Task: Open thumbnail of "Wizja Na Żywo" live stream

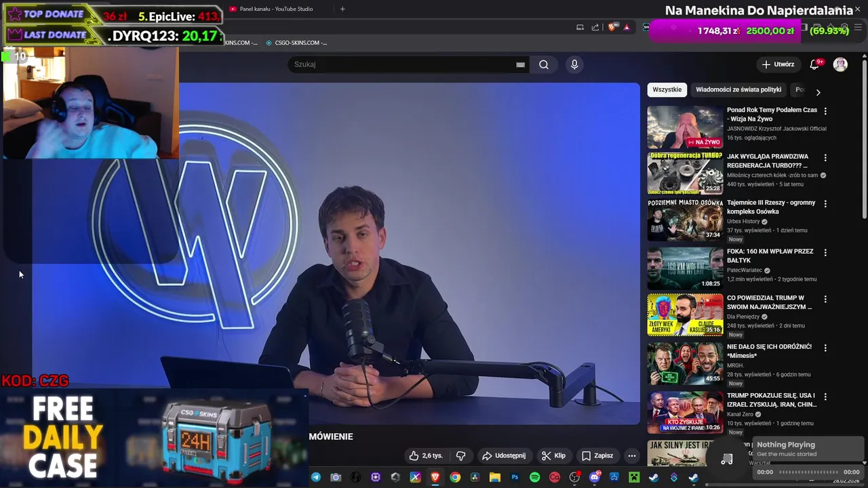Action: click(685, 127)
